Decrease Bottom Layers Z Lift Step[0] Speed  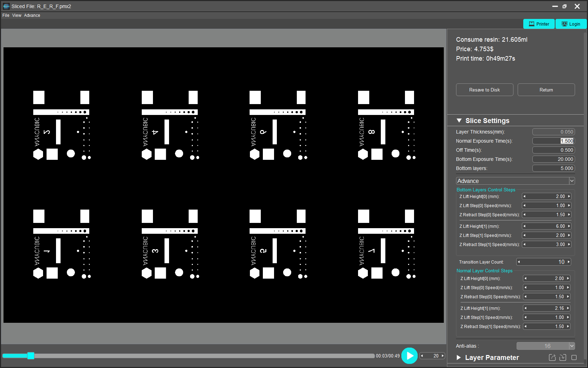(524, 205)
